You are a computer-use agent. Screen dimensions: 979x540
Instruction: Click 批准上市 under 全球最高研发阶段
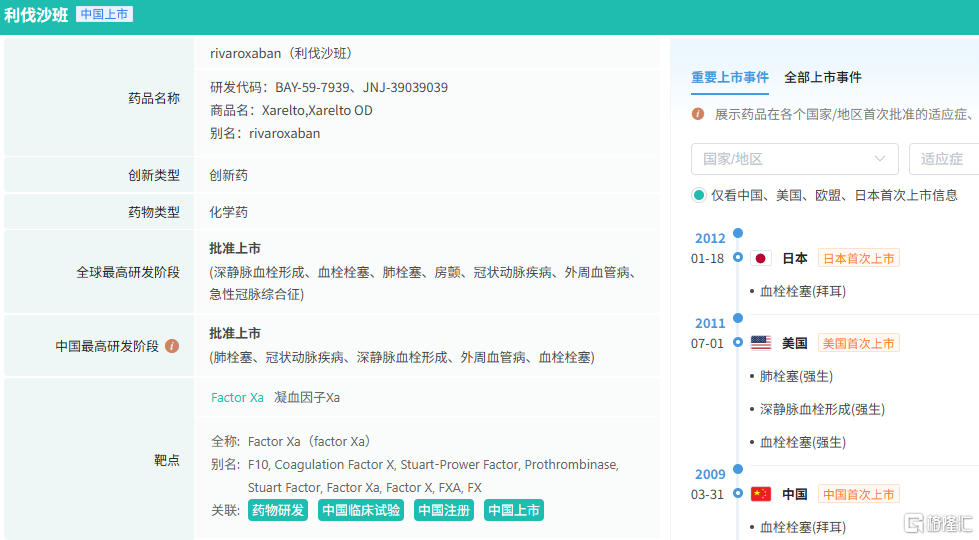click(x=235, y=248)
